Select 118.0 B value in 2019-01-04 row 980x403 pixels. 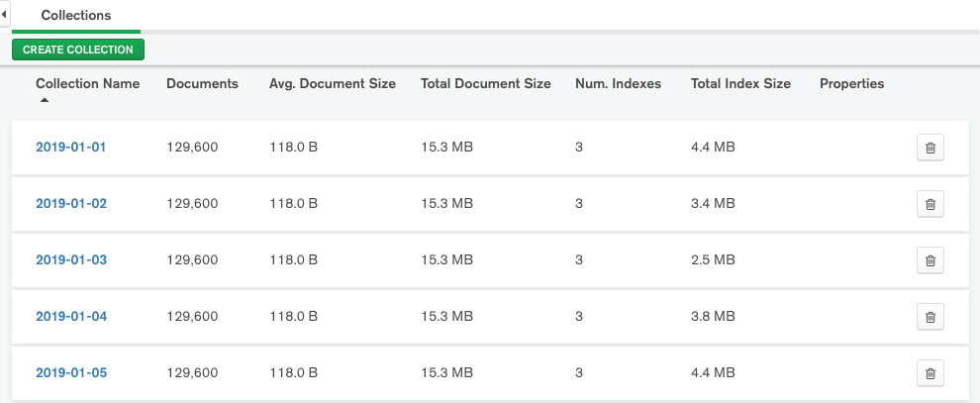[294, 317]
